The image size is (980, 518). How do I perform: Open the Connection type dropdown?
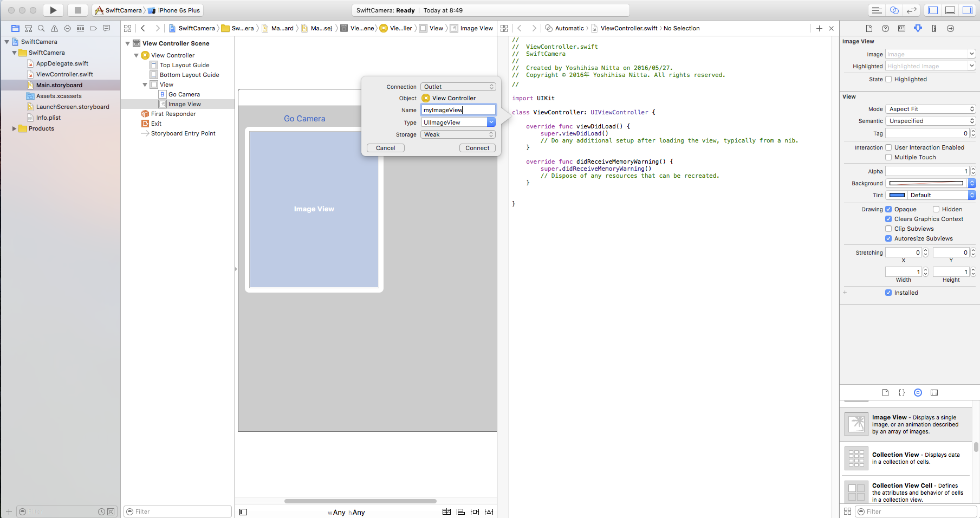pyautogui.click(x=458, y=87)
